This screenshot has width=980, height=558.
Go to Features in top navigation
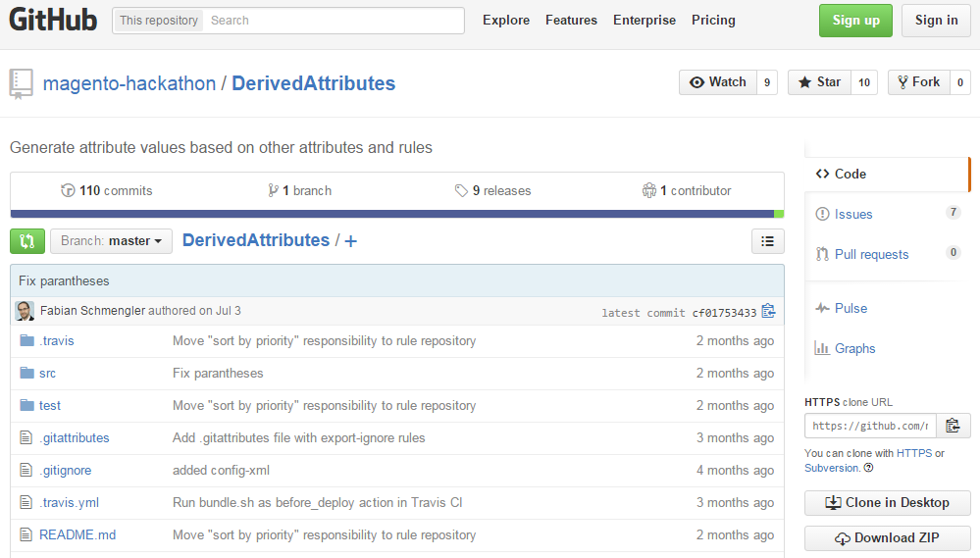tap(571, 20)
